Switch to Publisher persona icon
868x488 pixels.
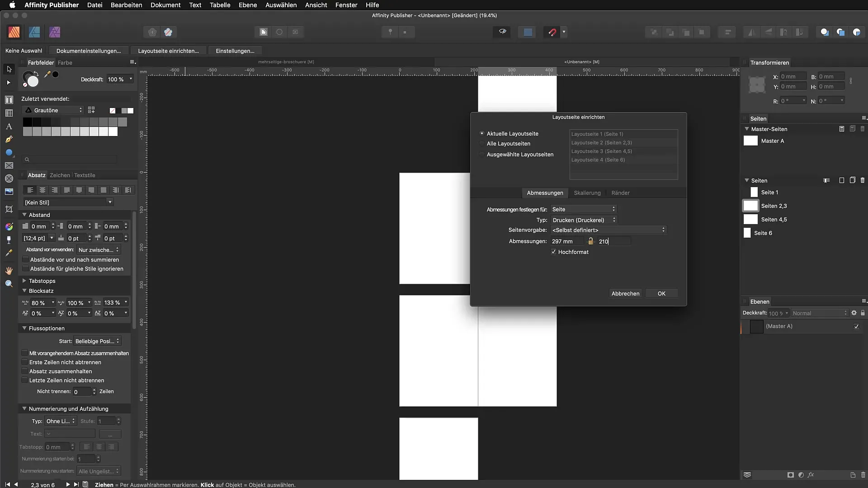click(14, 32)
